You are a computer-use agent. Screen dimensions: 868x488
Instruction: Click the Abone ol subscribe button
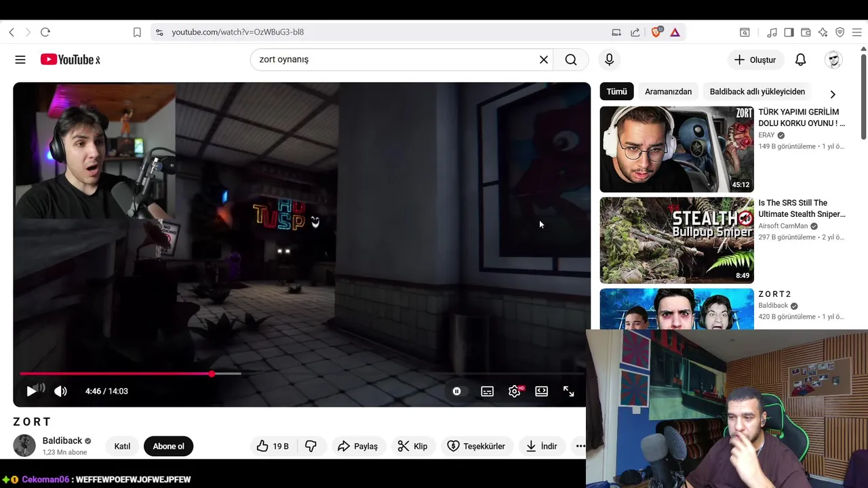point(169,446)
